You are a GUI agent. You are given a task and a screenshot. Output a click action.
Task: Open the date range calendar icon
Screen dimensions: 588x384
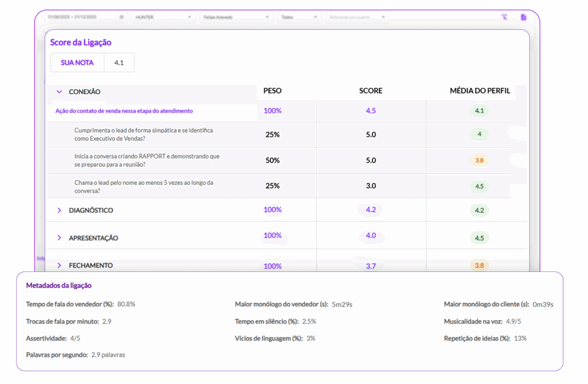pos(122,17)
